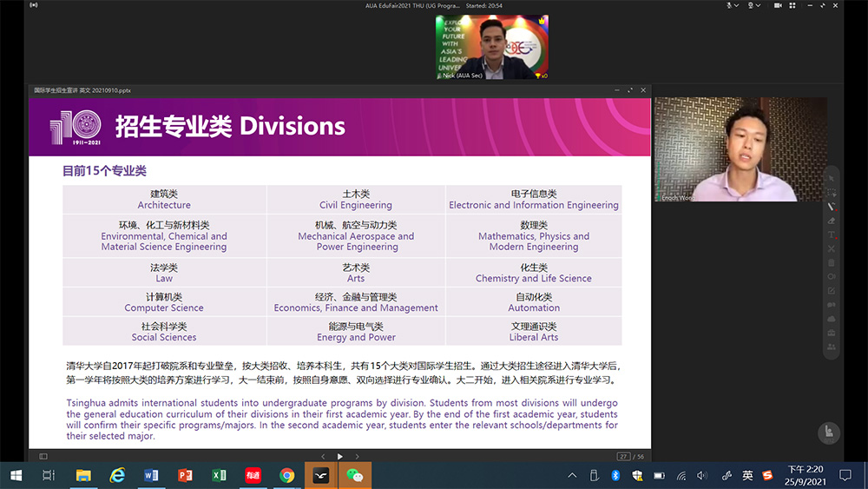
Task: Switch input language 英 indicator
Action: [x=747, y=475]
